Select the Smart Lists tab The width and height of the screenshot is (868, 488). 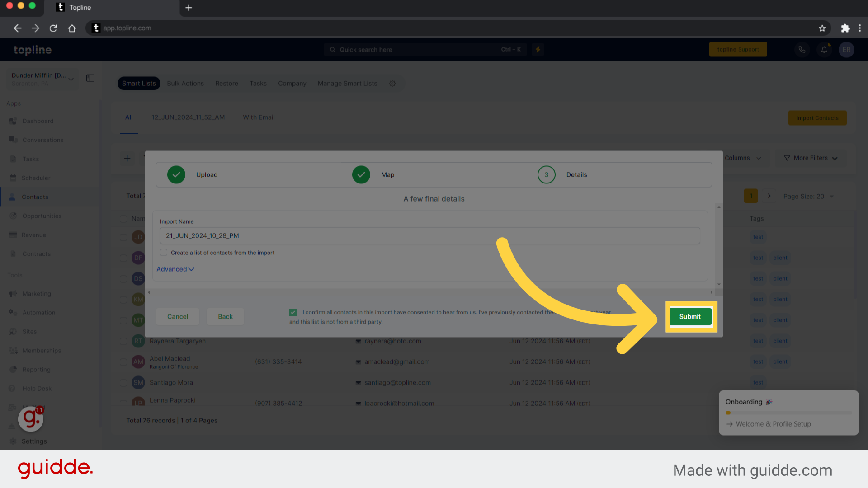[138, 83]
